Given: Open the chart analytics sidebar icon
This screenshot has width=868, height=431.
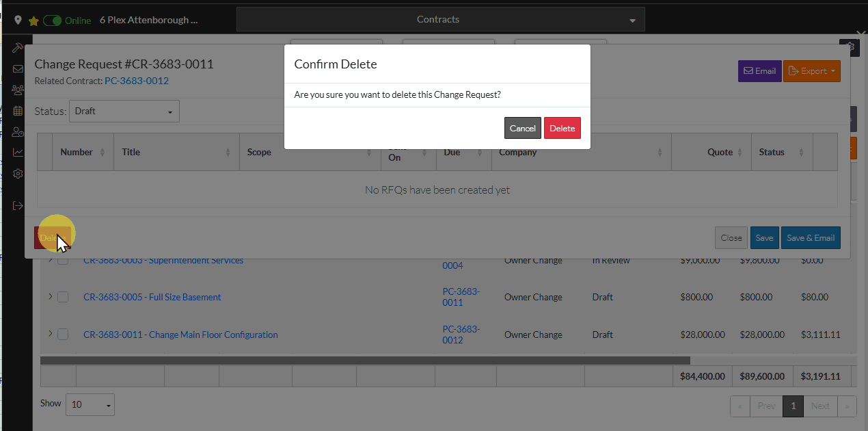Looking at the screenshot, I should (18, 153).
